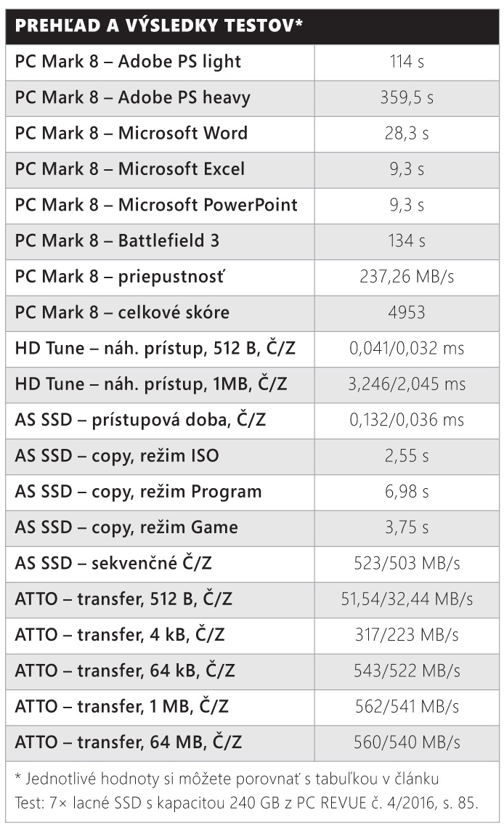Image resolution: width=504 pixels, height=831 pixels.
Task: Click the overall score value 4953
Action: coord(407,312)
